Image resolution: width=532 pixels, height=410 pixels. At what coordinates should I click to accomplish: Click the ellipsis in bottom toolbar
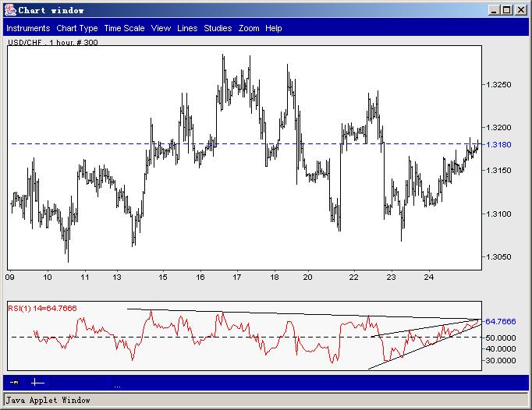pos(117,387)
